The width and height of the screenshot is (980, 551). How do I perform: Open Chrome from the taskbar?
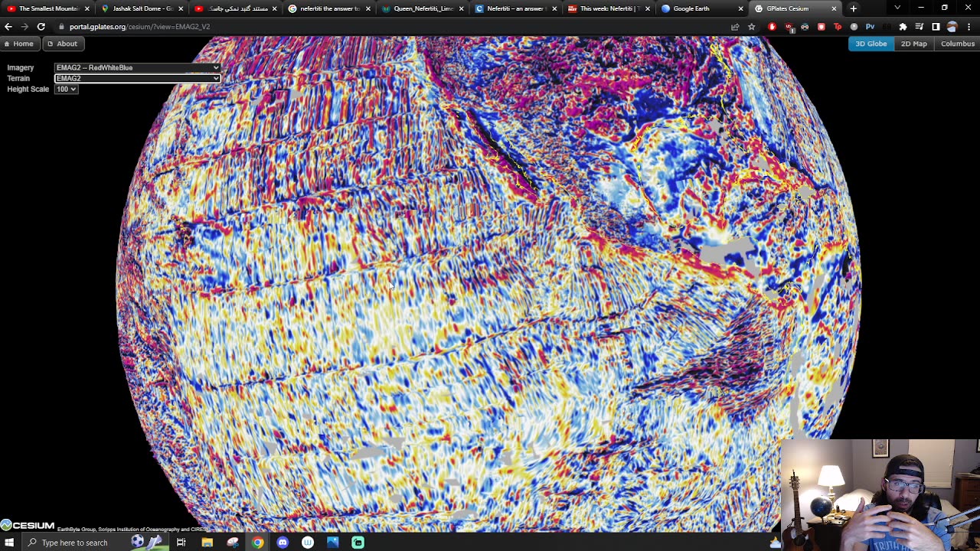point(258,543)
